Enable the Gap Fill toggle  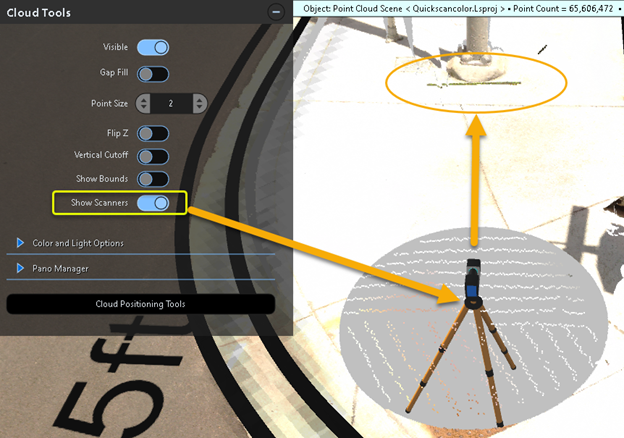coord(153,74)
